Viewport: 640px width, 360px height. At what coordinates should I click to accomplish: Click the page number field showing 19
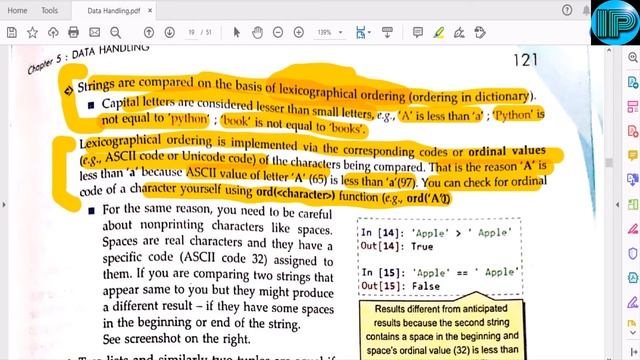tap(191, 32)
